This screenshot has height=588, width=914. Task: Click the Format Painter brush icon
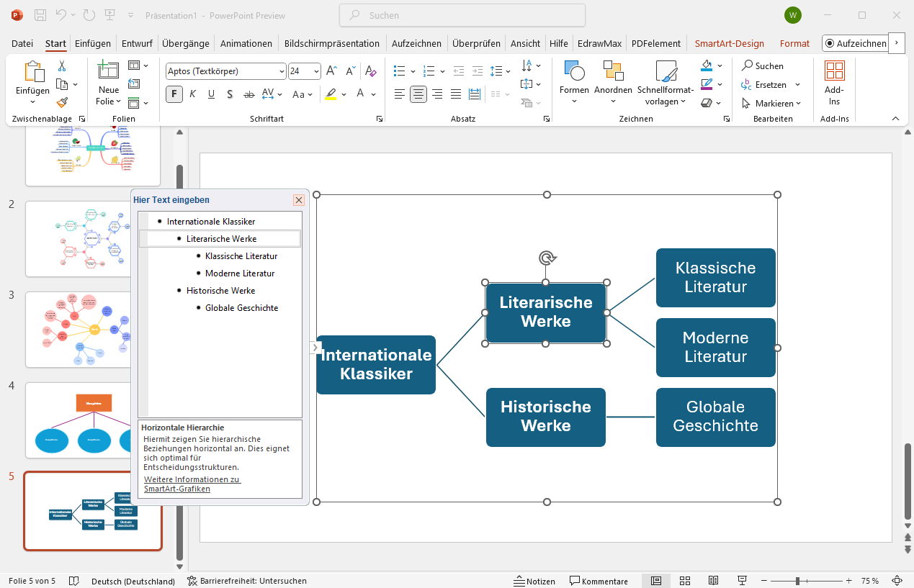click(62, 102)
